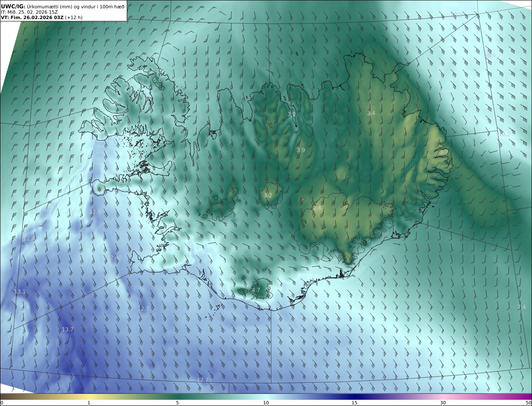Click the colorbar tick label '15'

coord(355,403)
